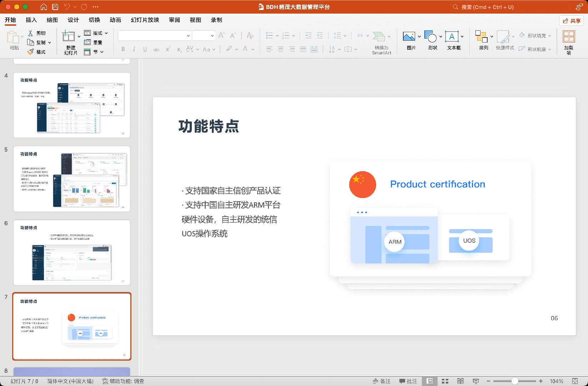Switch to Normal view in status bar
This screenshot has height=386, width=588.
430,381
